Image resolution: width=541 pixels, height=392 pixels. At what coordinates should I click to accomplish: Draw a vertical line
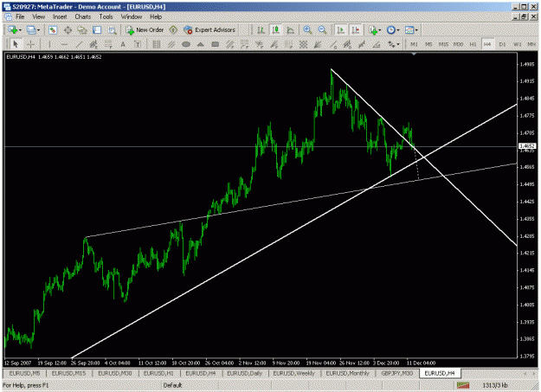(49, 44)
